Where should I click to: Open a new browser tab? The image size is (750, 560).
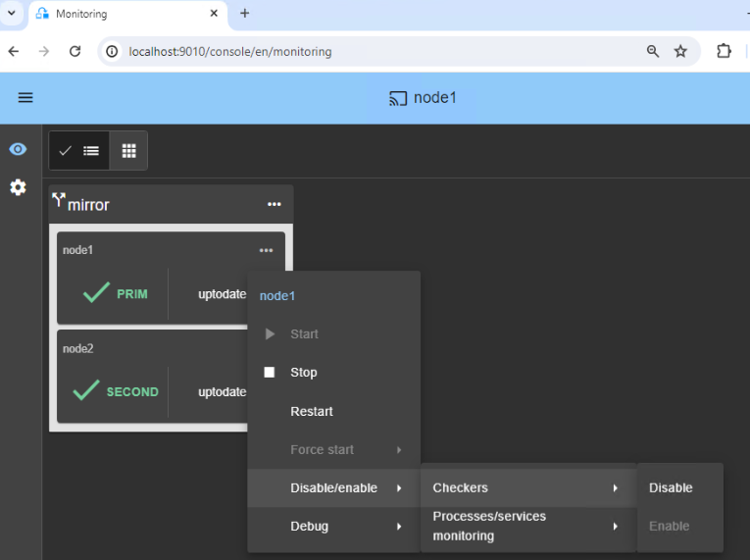point(245,14)
